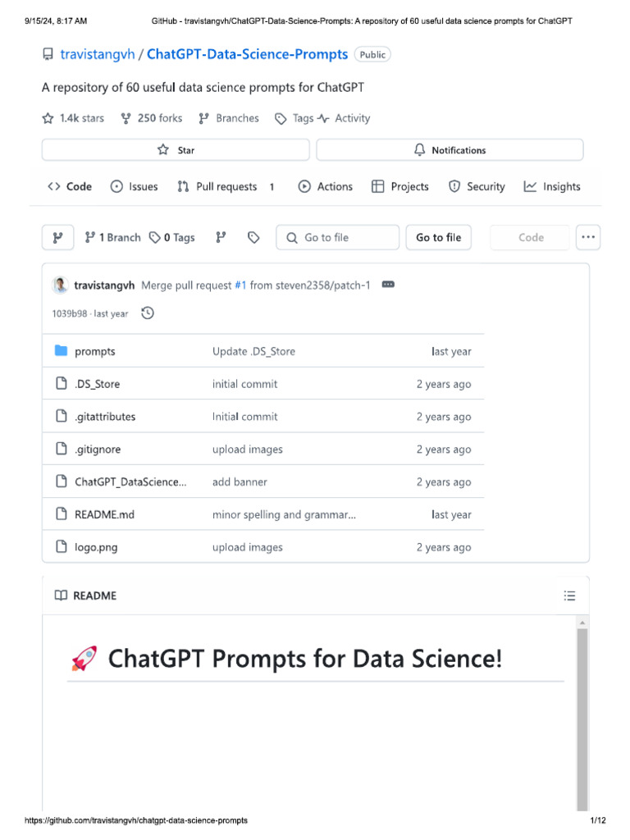Screen dimensions: 630x840
Task: Click the three-dots more options button
Action: coord(587,237)
